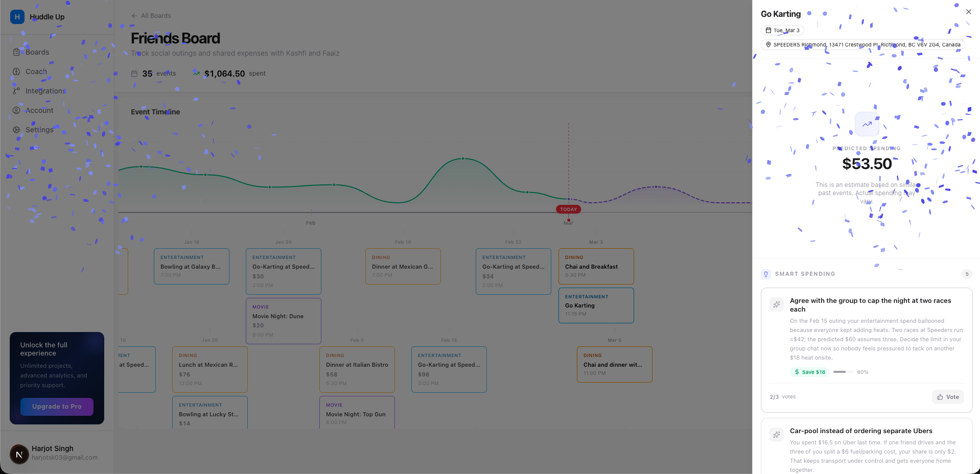The width and height of the screenshot is (980, 474).
Task: Click sparkle icon beside Car-pool suggestion
Action: [x=777, y=435]
